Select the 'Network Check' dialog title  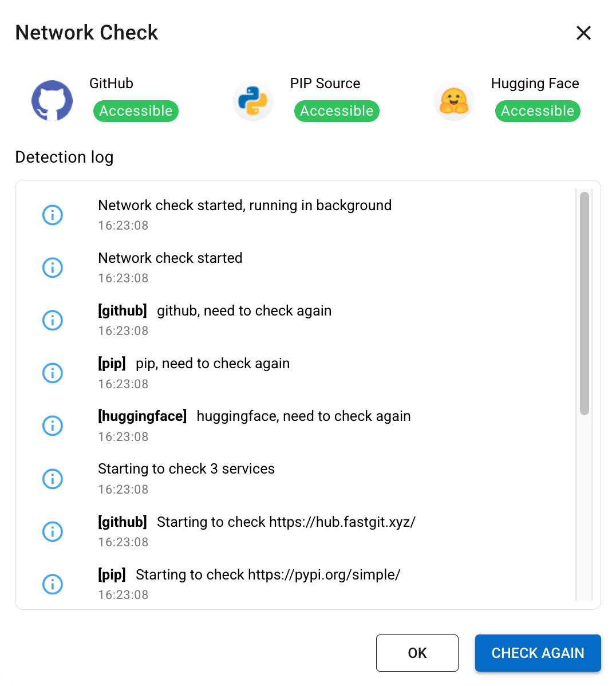click(x=86, y=33)
